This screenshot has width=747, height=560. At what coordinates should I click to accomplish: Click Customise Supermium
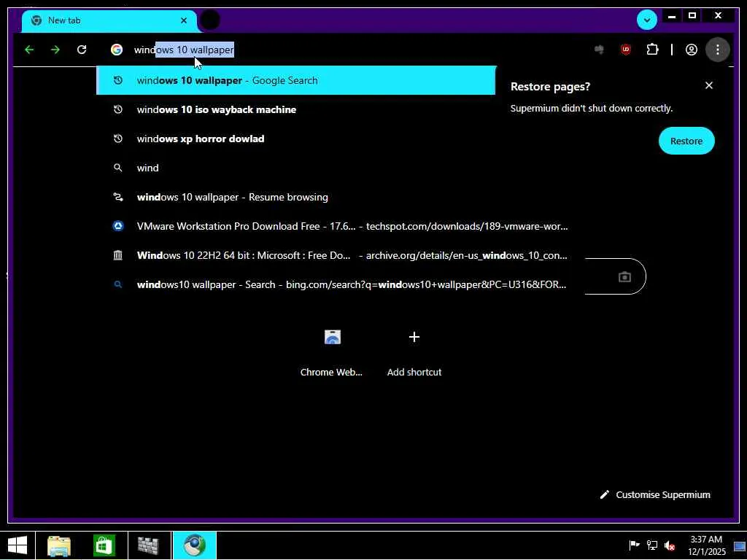(x=655, y=495)
